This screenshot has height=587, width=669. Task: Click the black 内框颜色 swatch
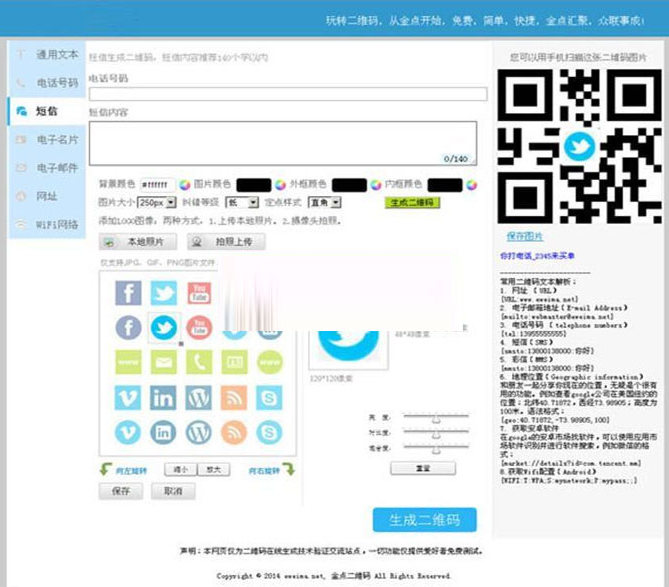(x=445, y=185)
